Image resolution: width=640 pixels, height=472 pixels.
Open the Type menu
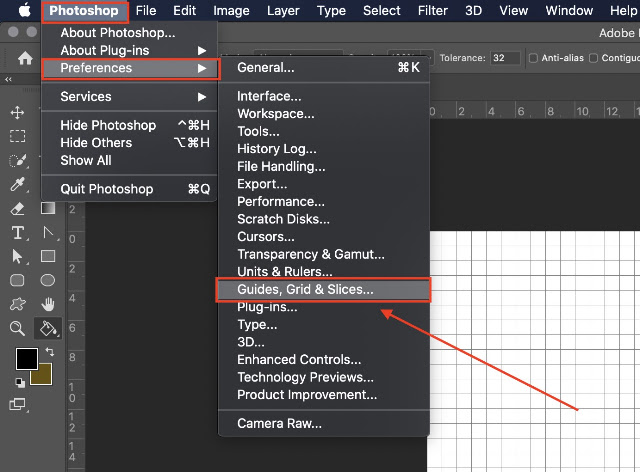click(331, 11)
